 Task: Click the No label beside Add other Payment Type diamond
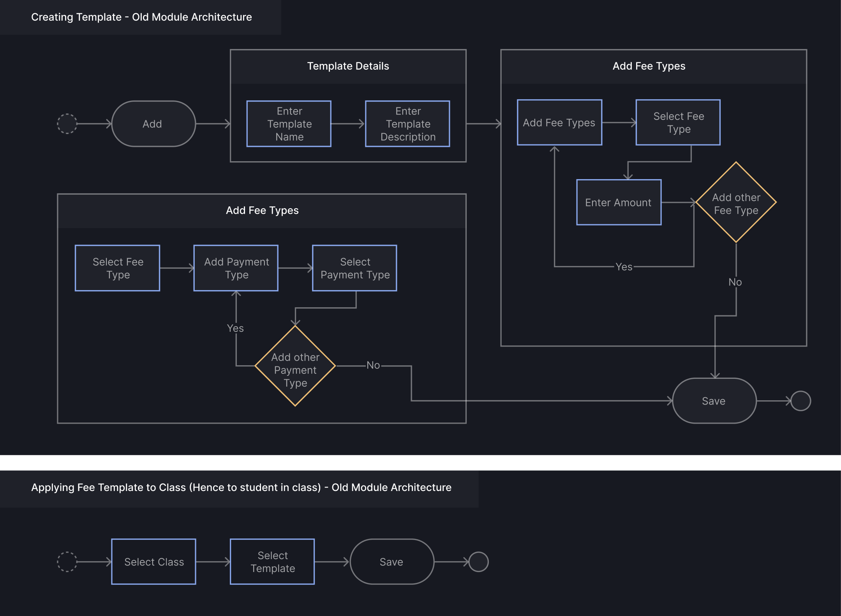(x=373, y=365)
